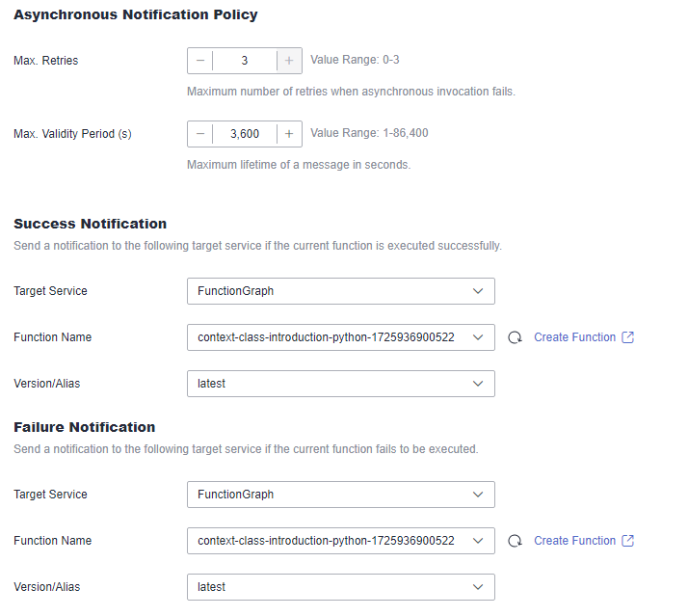Screen dimensions: 688x616
Task: Open Success Notification Version/Alias dropdown
Action: click(x=341, y=384)
